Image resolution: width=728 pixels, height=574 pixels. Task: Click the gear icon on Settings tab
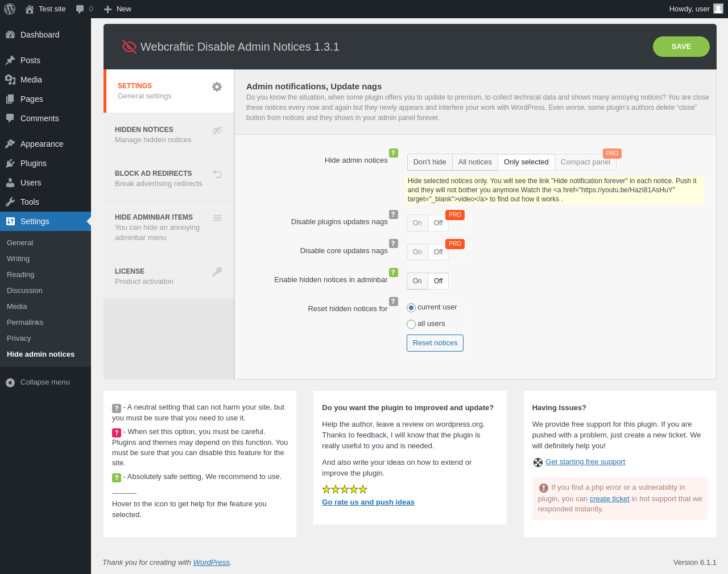tap(217, 86)
